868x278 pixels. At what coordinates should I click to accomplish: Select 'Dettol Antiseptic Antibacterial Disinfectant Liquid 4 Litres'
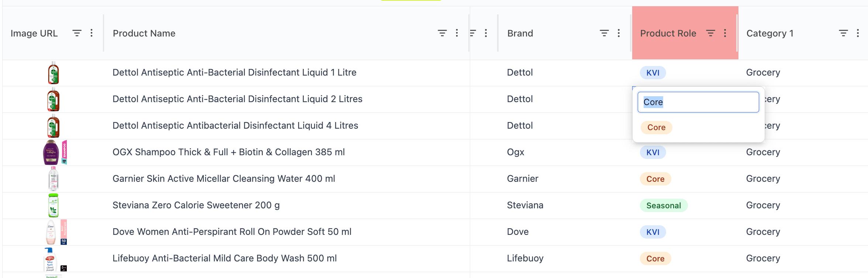pos(235,126)
